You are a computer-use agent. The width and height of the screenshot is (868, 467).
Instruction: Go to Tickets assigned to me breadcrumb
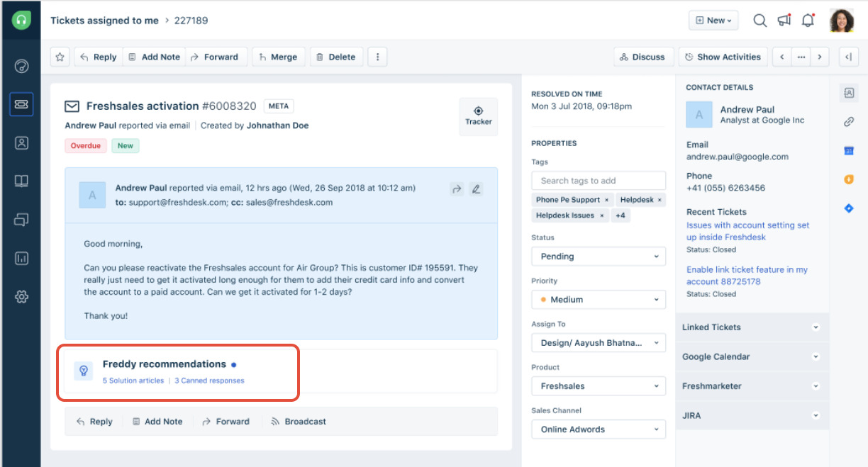(104, 21)
